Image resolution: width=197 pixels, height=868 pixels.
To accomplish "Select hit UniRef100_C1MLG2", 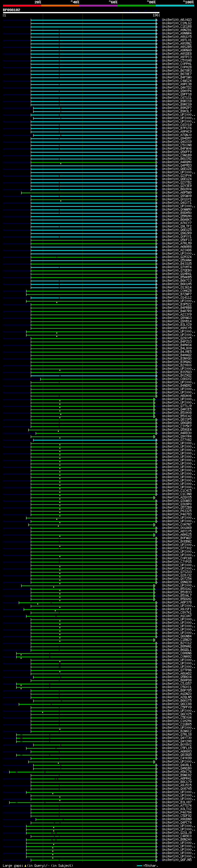I will point(176,23).
